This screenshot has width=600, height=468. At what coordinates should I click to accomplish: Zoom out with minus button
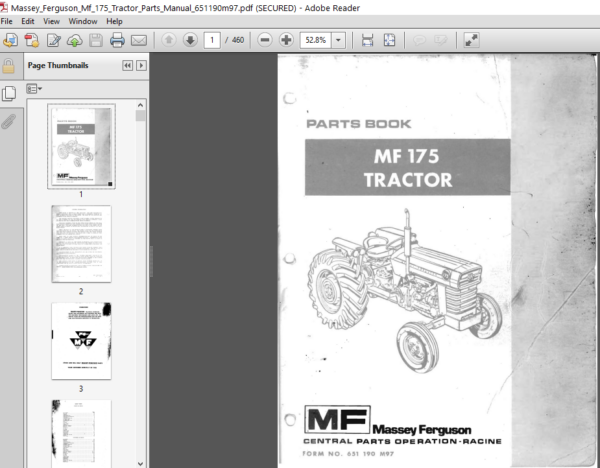pos(265,40)
